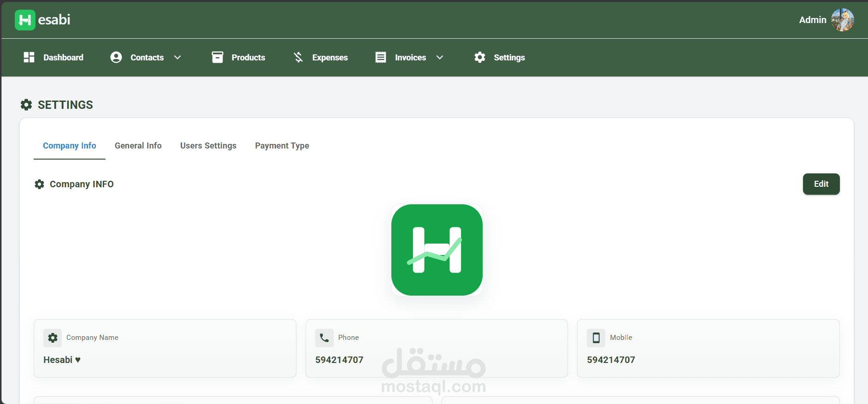Expand the Contacts dropdown chevron
The width and height of the screenshot is (868, 404).
[x=177, y=57]
